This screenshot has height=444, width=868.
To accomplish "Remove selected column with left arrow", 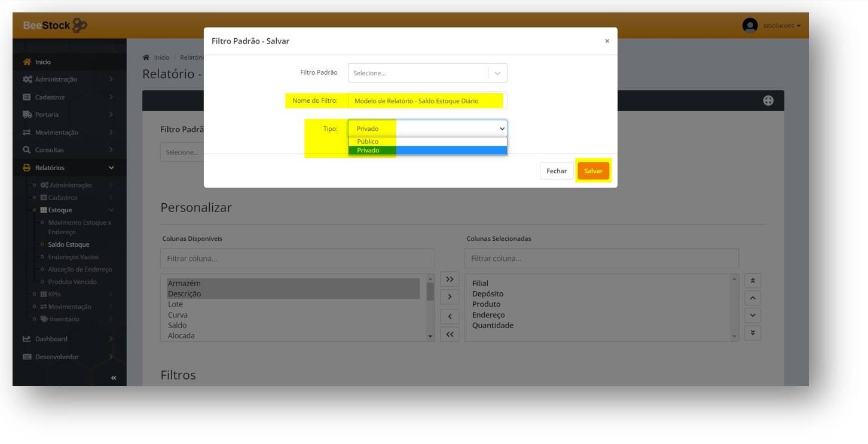I will pos(450,317).
